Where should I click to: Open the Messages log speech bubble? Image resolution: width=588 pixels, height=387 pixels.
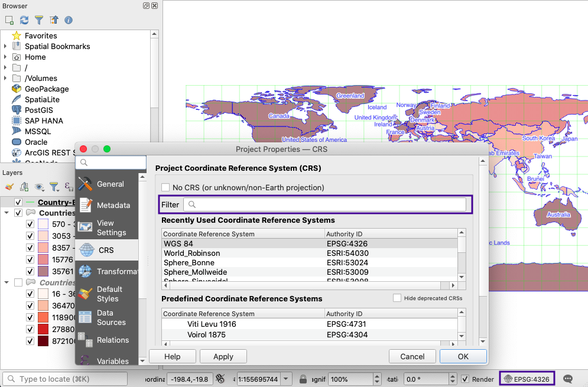click(x=567, y=379)
